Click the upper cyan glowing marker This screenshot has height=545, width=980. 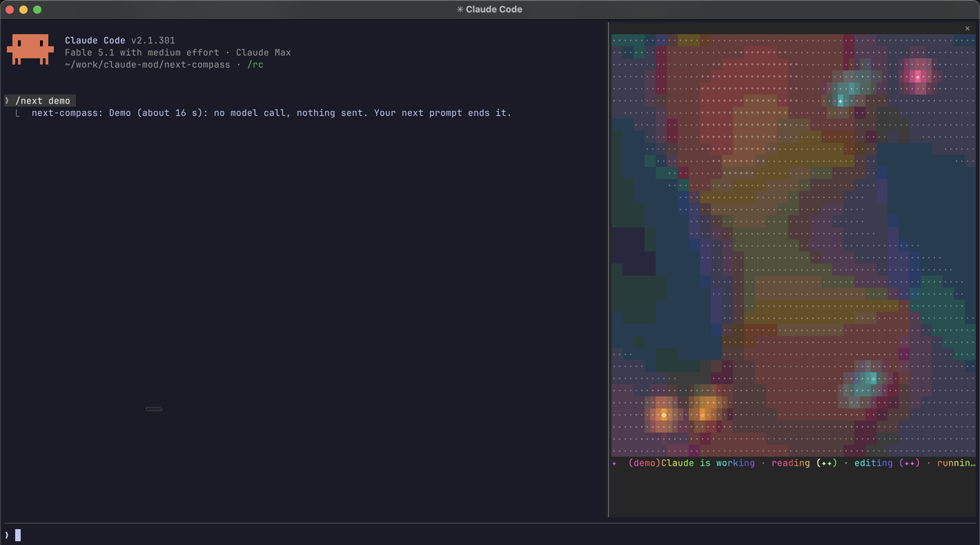(x=841, y=101)
